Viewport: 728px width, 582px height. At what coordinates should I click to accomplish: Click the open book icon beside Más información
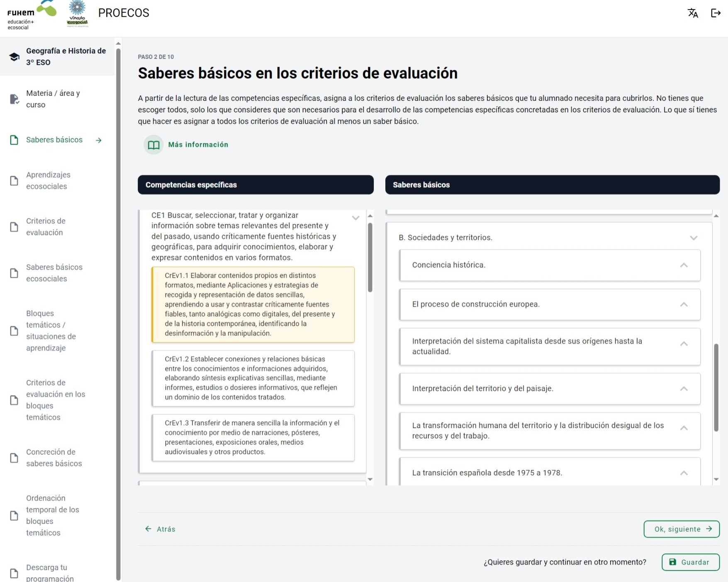153,145
